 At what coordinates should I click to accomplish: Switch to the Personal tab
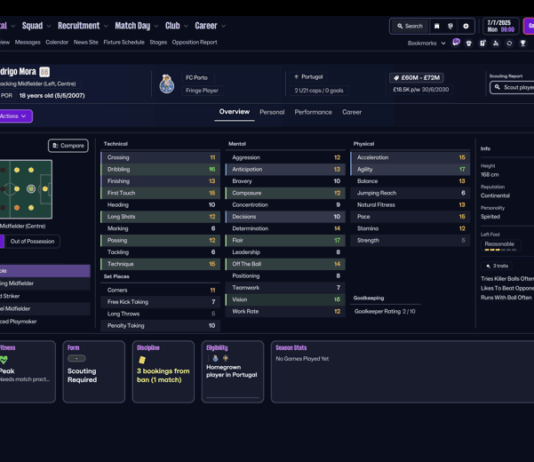click(x=272, y=112)
